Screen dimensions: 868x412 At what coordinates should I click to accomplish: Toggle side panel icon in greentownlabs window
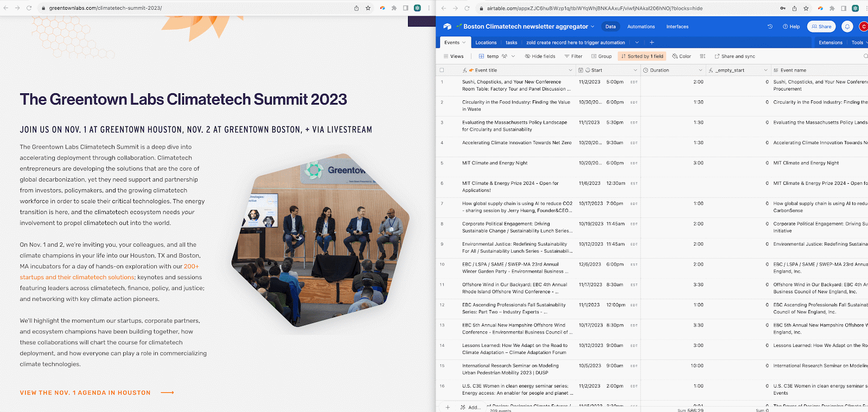click(405, 8)
